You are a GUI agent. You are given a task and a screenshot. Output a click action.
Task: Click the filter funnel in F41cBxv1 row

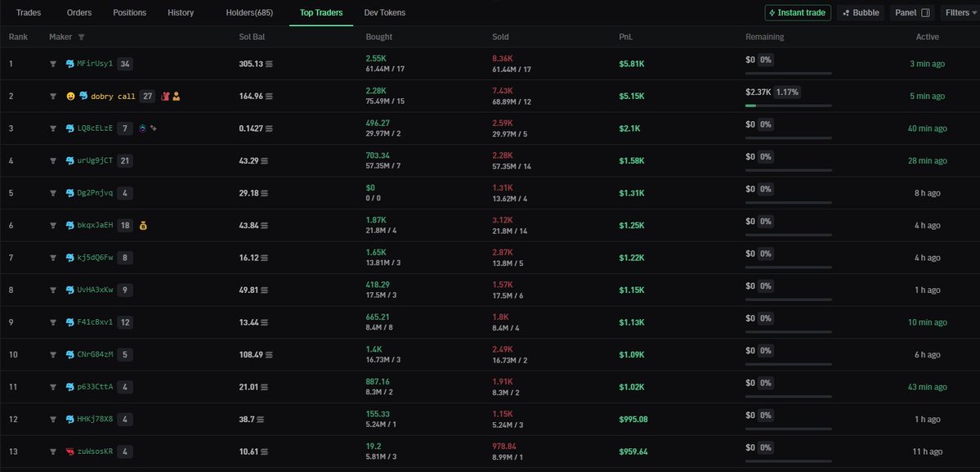[x=53, y=322]
